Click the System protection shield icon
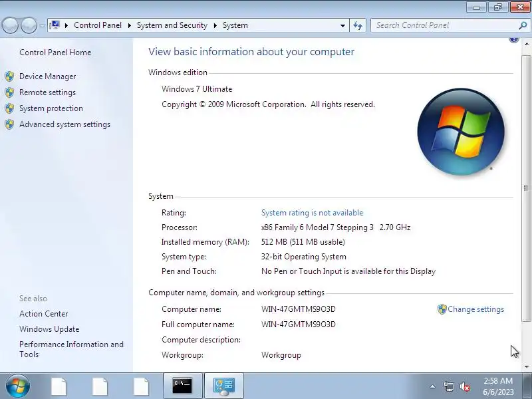532x399 pixels. [x=9, y=108]
